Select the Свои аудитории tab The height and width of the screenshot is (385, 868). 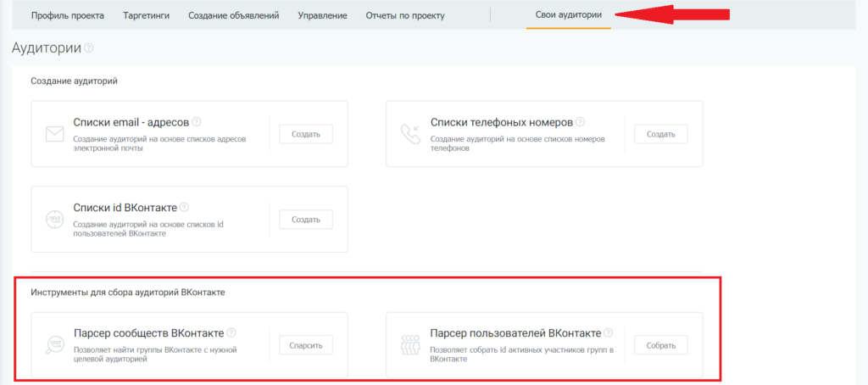(x=569, y=15)
